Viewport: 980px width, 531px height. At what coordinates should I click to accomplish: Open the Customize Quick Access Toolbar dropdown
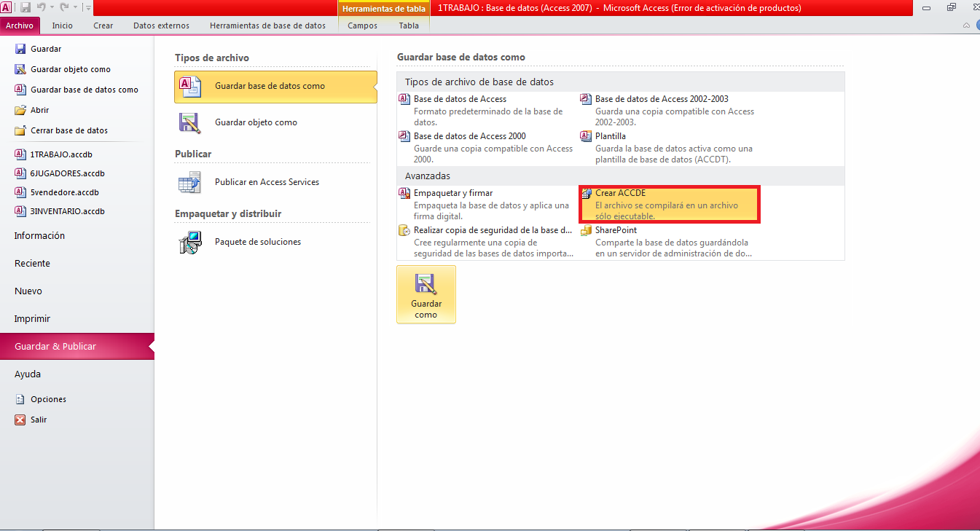coord(87,7)
